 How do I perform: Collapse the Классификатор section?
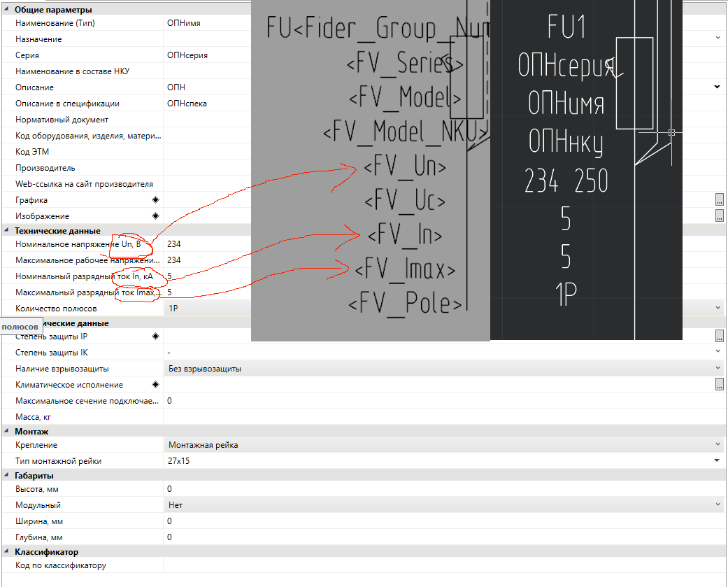(x=7, y=552)
